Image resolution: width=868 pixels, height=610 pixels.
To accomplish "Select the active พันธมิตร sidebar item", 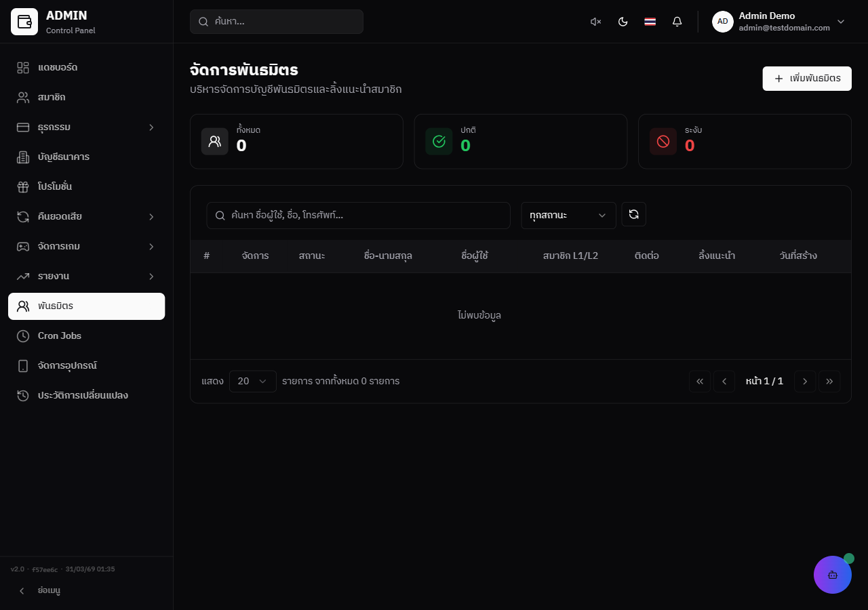I will click(86, 306).
